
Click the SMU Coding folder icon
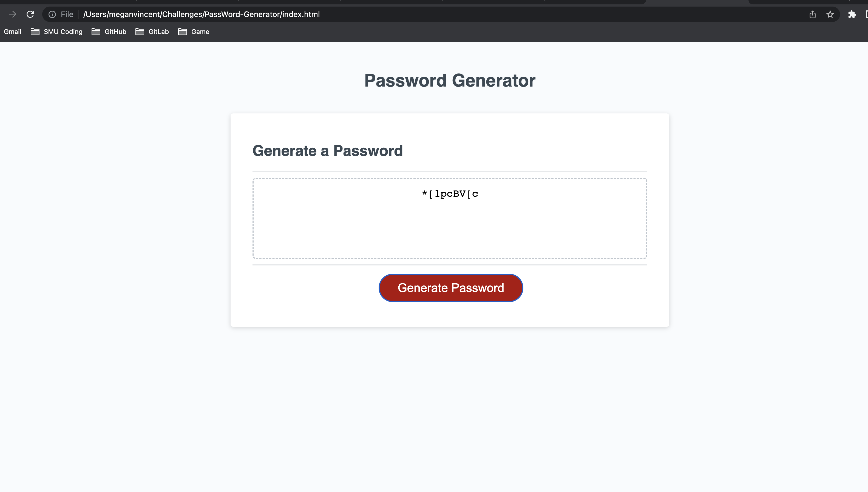[35, 32]
